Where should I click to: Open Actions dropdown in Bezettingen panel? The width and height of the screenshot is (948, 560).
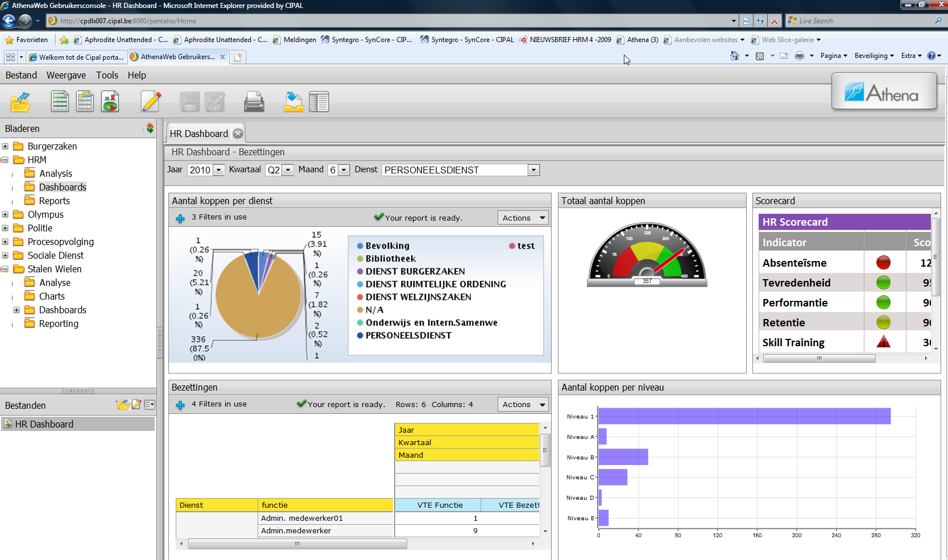click(523, 404)
